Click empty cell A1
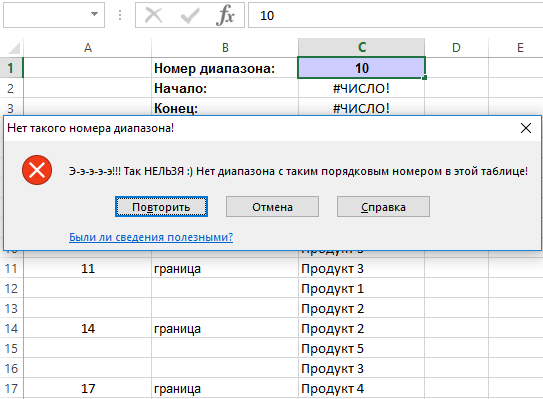Viewport: 543px width, 399px height. (88, 68)
